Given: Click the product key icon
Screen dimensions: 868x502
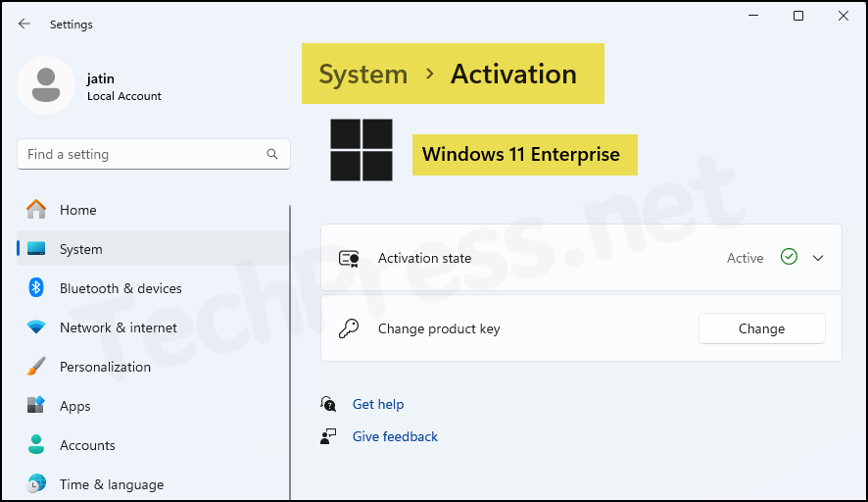Looking at the screenshot, I should [x=349, y=328].
